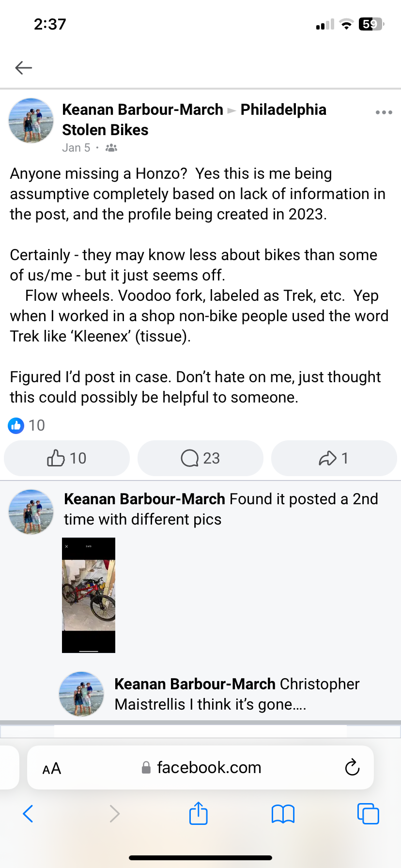Open Keanan Barbour-March's profile name link

pos(142,109)
